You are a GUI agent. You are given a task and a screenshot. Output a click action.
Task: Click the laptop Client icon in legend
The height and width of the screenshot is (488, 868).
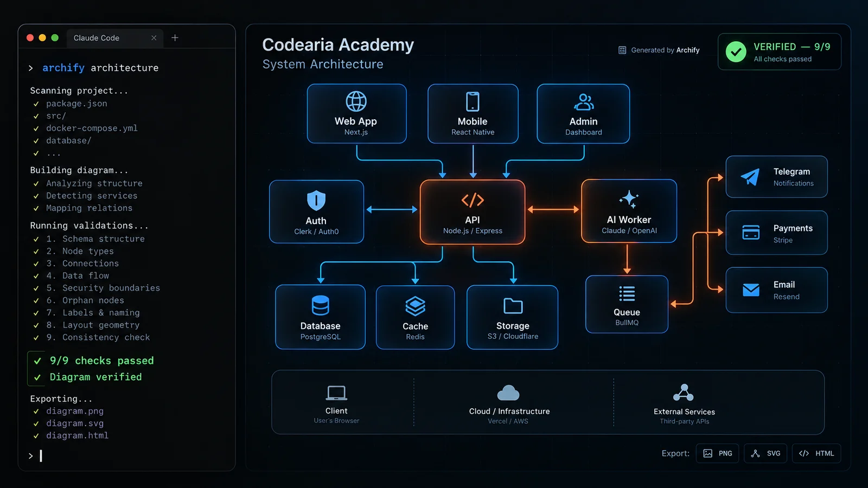336,393
